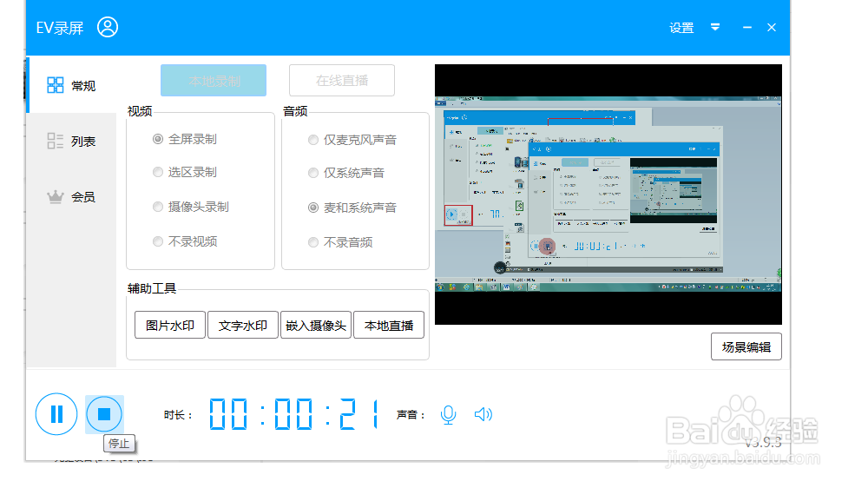This screenshot has width=868, height=488.
Task: Click the 00:00:21 duration timer display
Action: [x=294, y=414]
